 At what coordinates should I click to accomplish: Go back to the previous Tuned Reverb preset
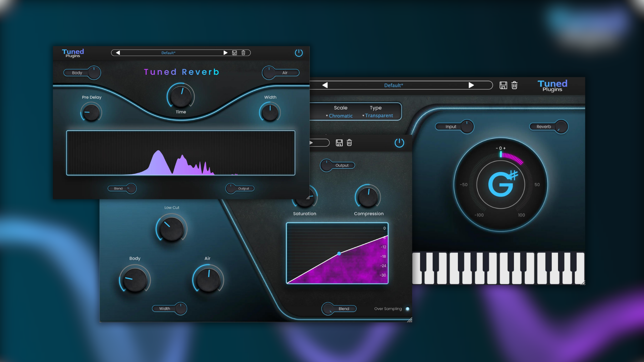pos(117,53)
